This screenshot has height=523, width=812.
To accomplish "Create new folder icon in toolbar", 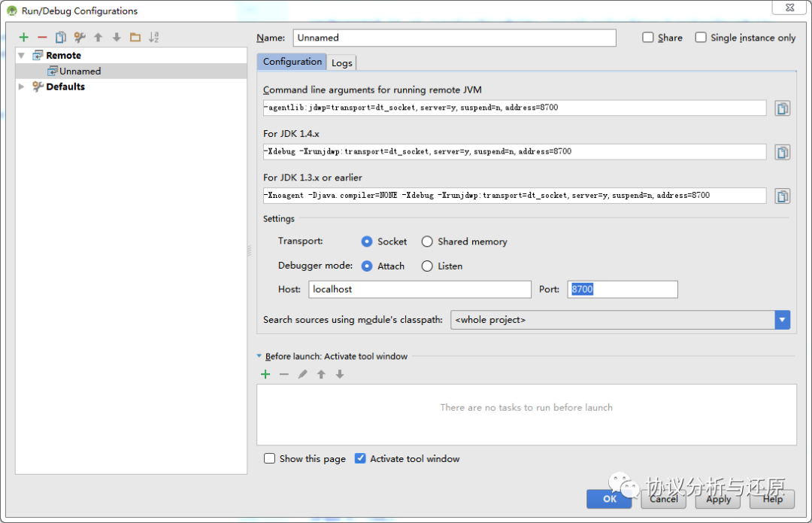I will (x=135, y=38).
